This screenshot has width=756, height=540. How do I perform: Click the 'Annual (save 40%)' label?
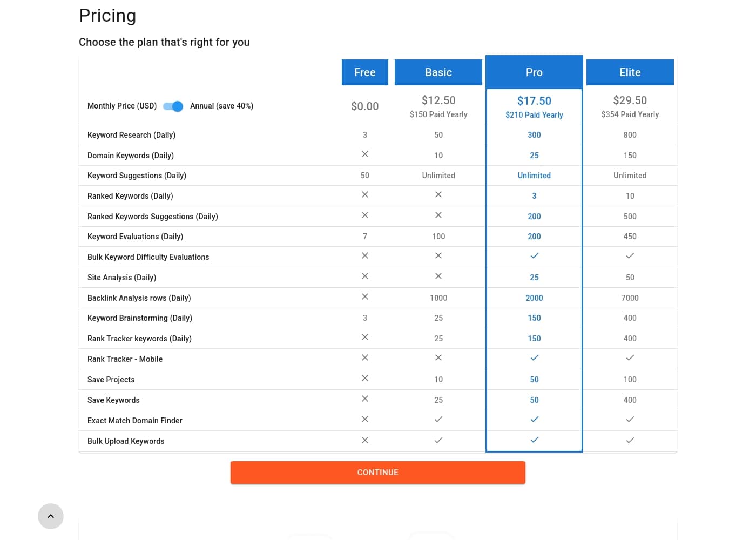[222, 106]
